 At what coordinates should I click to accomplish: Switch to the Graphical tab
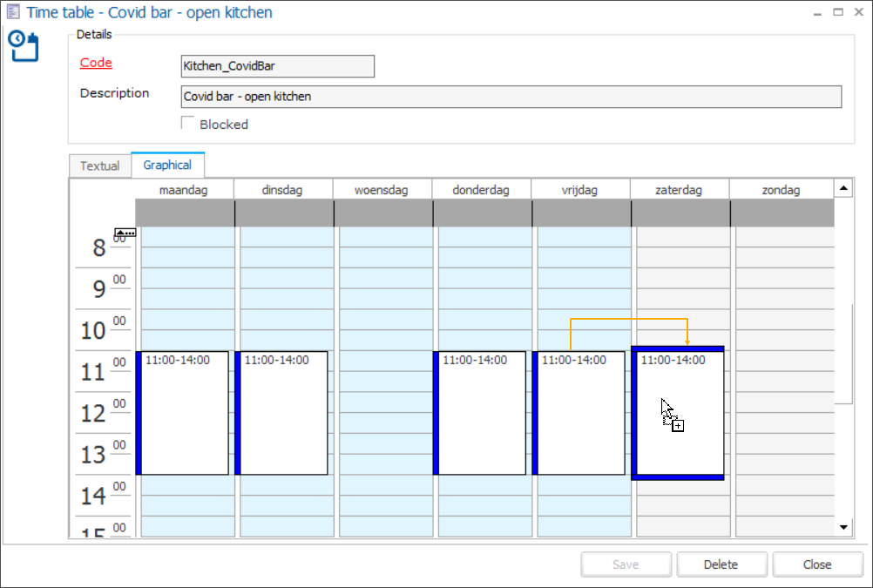167,165
